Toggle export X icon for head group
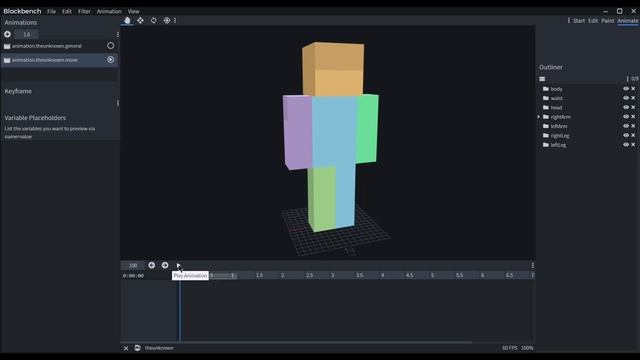640x360 pixels. pyautogui.click(x=633, y=107)
